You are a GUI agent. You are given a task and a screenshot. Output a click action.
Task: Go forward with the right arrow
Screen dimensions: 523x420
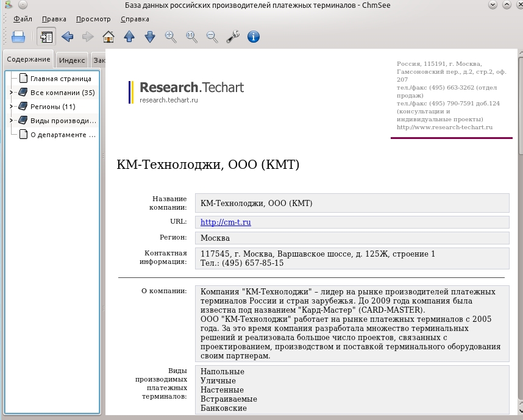pos(88,37)
